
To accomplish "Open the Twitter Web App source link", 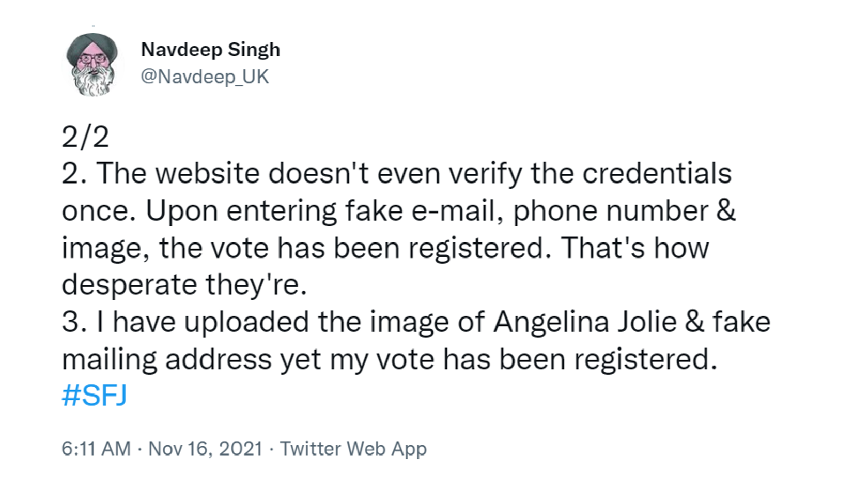I will coord(353,448).
